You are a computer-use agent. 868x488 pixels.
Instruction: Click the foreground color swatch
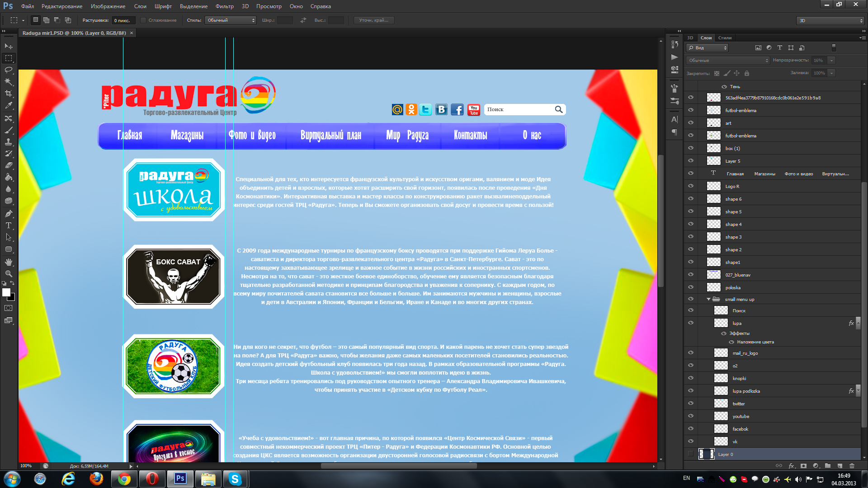(6, 293)
